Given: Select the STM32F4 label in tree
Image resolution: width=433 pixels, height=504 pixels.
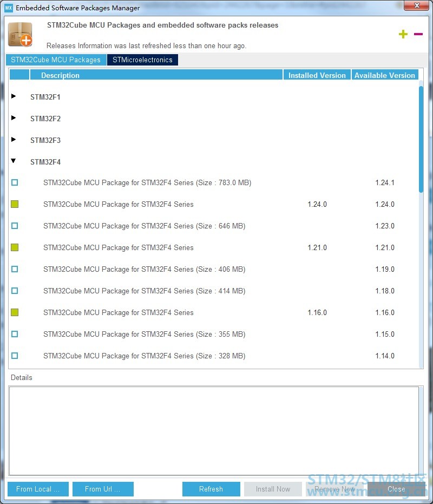Looking at the screenshot, I should 45,162.
